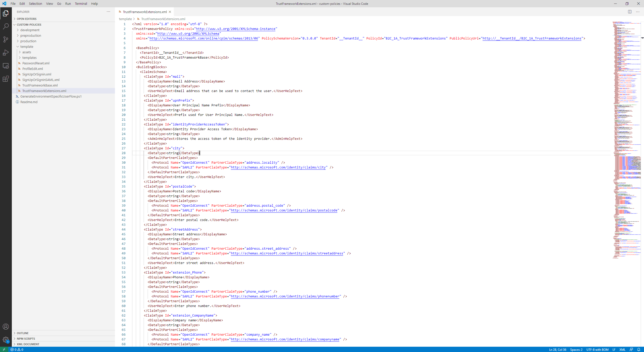Open the Accounts icon in activity bar
The image size is (644, 352).
tap(6, 326)
